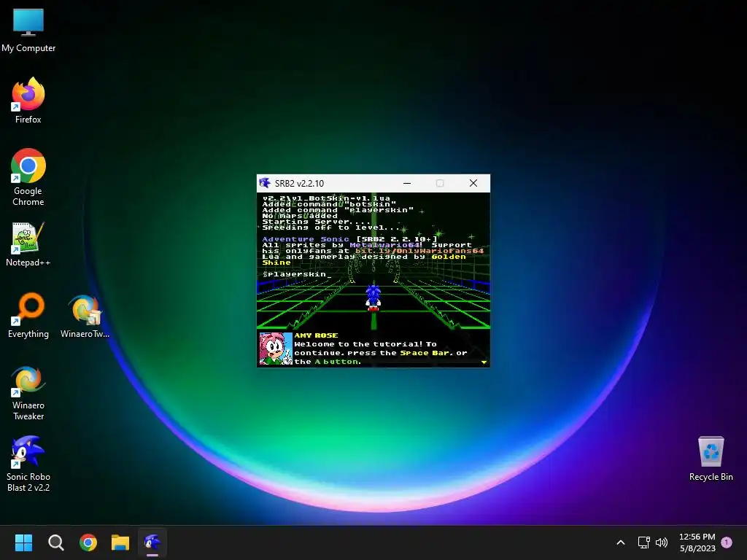Select the Sonic Robo Blast 2 v2.2 shortcut
The image size is (747, 560).
click(x=28, y=464)
